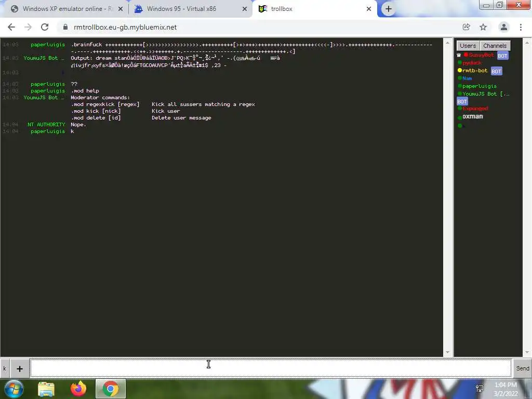
Task: Switch to the Users tab
Action: pyautogui.click(x=468, y=46)
